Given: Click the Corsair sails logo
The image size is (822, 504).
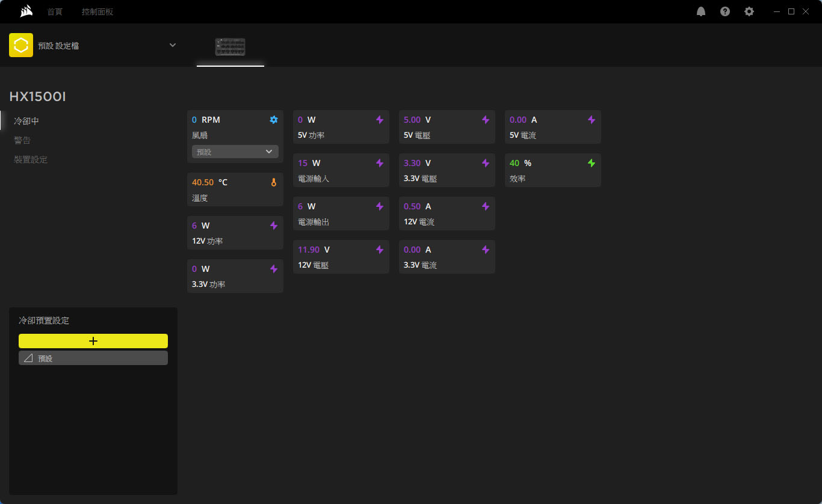Looking at the screenshot, I should [x=26, y=11].
